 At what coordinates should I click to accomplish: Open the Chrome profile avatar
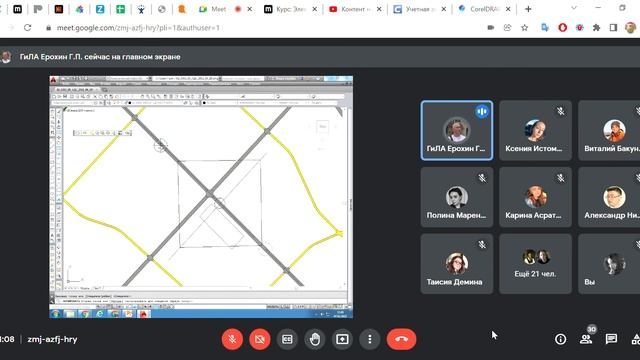(x=631, y=28)
